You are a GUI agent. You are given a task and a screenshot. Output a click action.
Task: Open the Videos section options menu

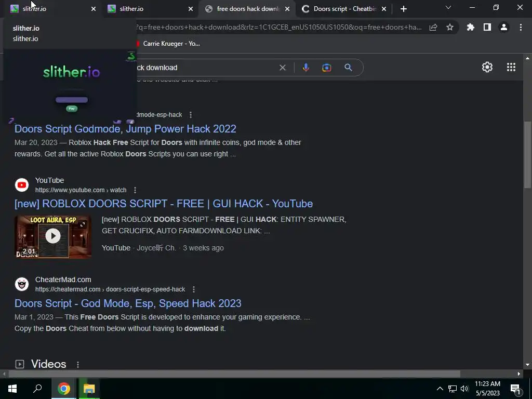[78, 364]
